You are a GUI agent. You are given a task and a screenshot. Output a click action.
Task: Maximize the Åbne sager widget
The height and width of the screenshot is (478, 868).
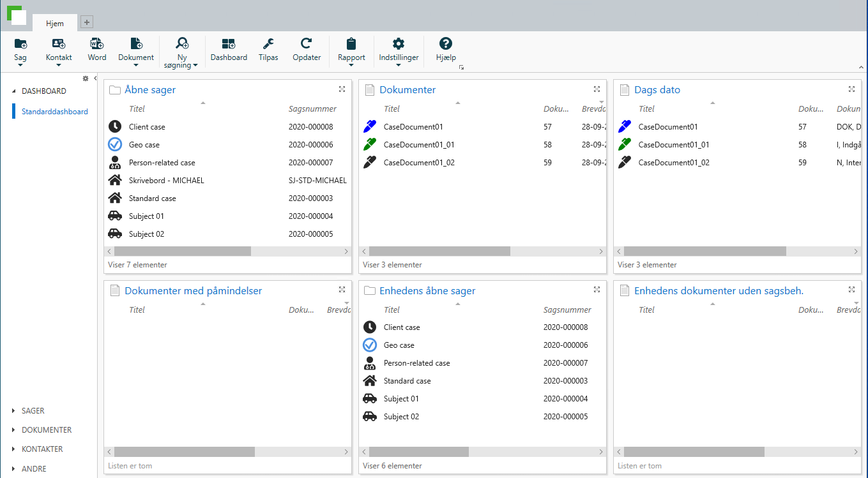(342, 89)
